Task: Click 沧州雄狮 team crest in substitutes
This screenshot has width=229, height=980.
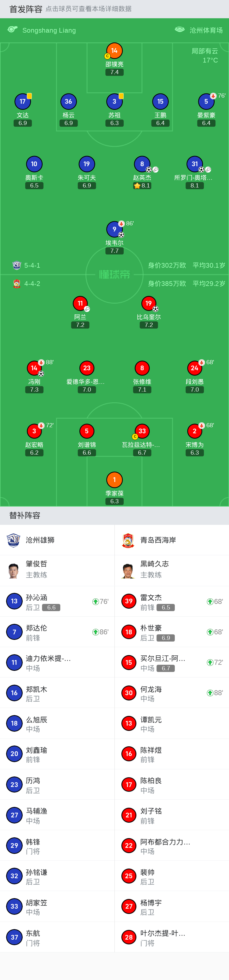Action: [x=14, y=540]
